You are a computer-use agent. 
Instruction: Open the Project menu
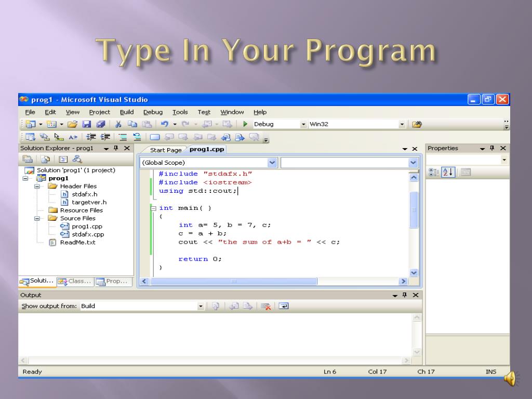(99, 112)
